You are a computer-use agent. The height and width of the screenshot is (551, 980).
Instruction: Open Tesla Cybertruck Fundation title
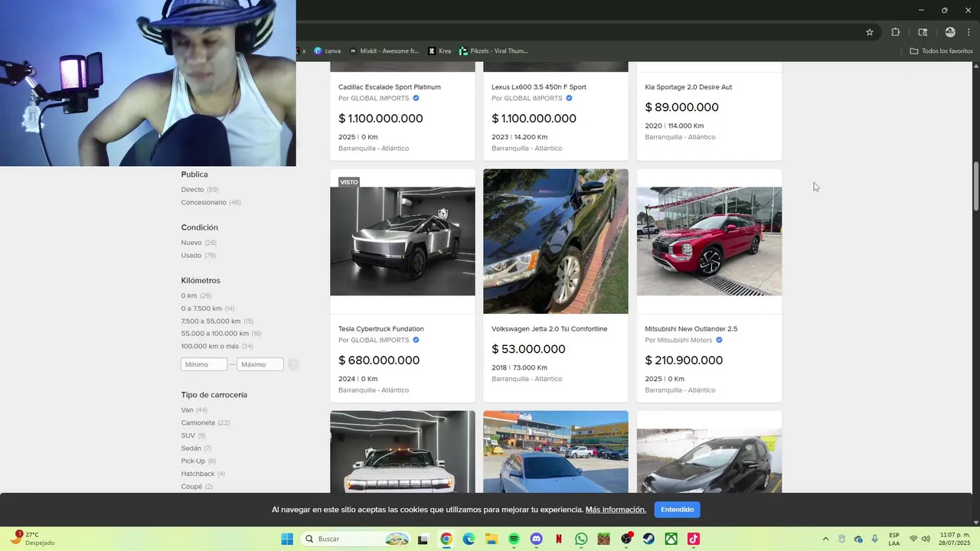tap(381, 329)
